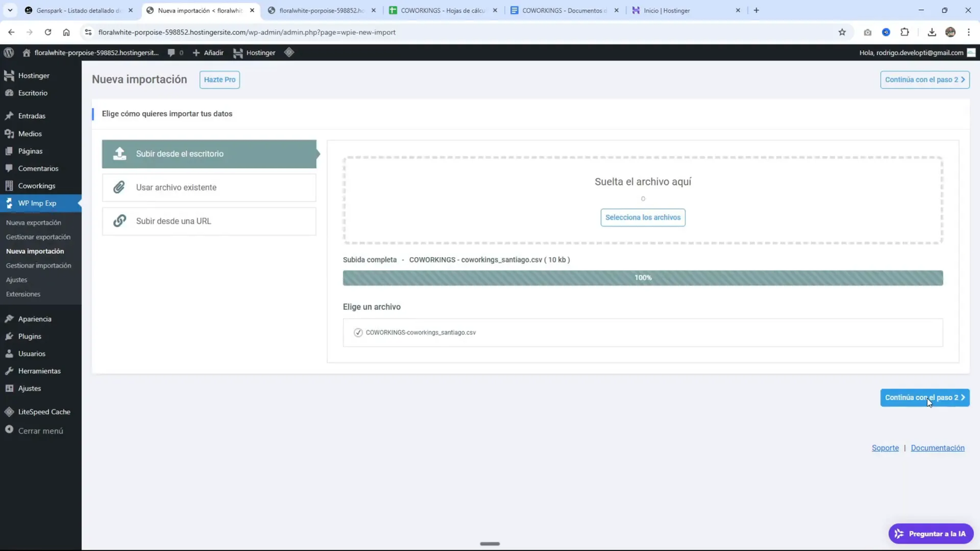Open the extensions puzzle icon
980x551 pixels.
coord(905,32)
